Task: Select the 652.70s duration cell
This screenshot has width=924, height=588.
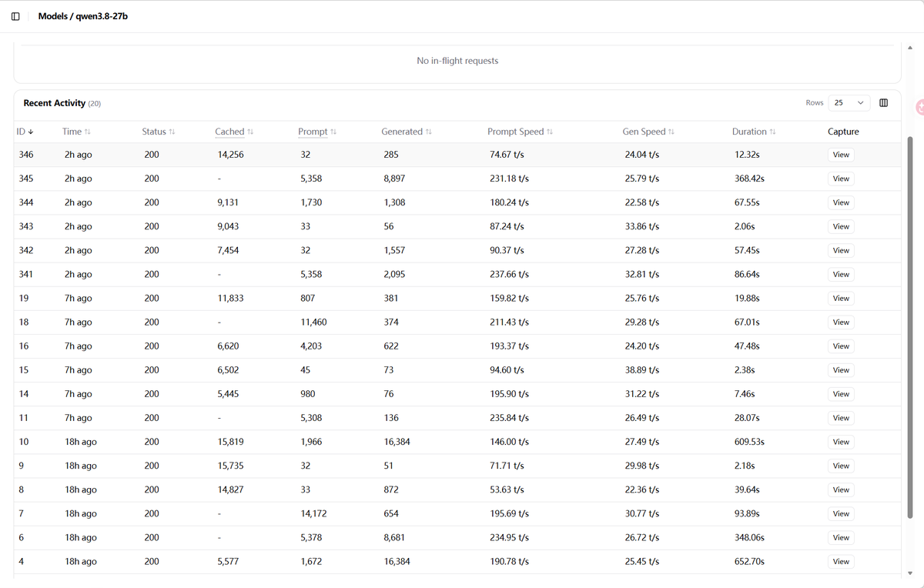Action: point(750,561)
